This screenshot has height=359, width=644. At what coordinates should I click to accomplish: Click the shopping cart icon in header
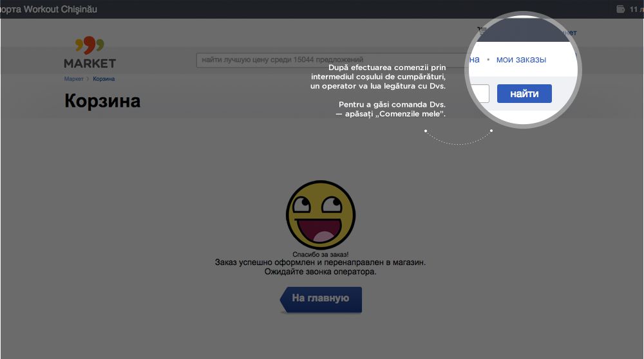tap(480, 30)
